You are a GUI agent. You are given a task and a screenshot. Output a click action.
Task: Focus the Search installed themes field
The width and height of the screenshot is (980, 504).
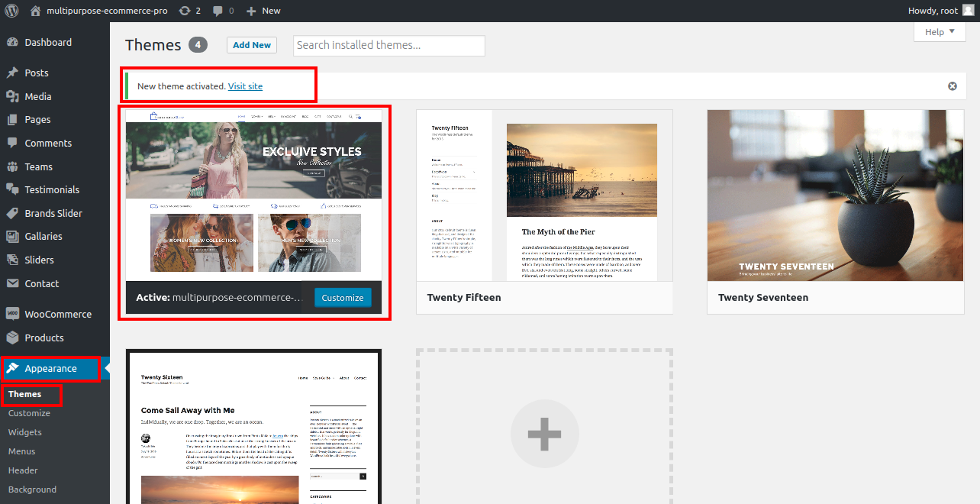[x=389, y=46]
